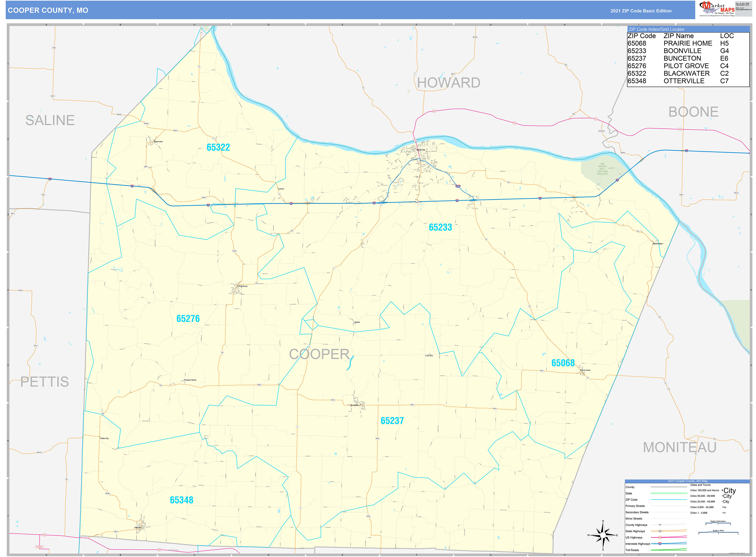Click the compass rose near the legend
Screen dimensions: 756x557
pyautogui.click(x=603, y=535)
